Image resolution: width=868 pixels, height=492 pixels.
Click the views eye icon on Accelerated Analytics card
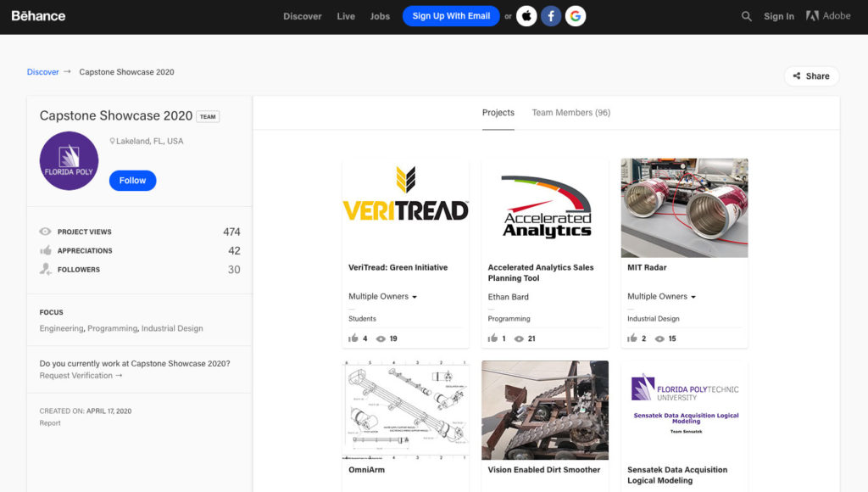[519, 338]
